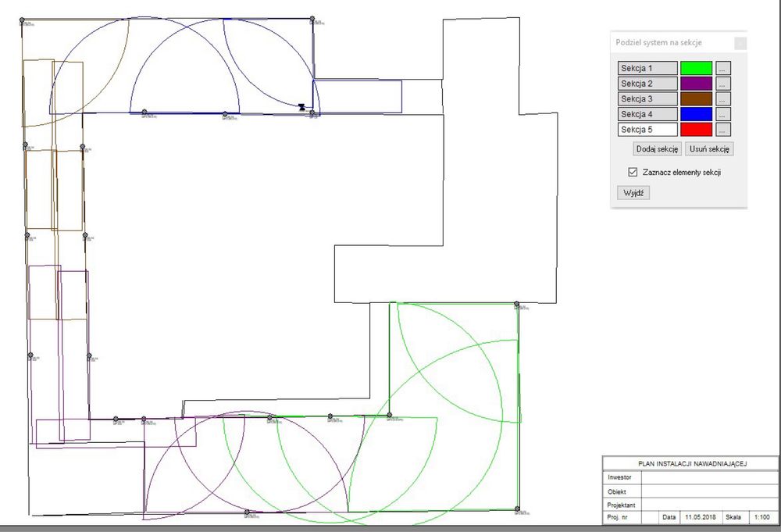Click date 11.05.2018 in title block
The width and height of the screenshot is (781, 532).
click(x=701, y=517)
